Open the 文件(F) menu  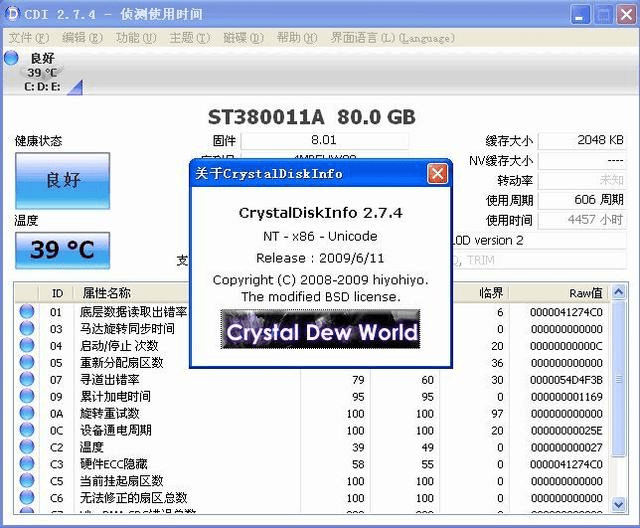point(29,38)
